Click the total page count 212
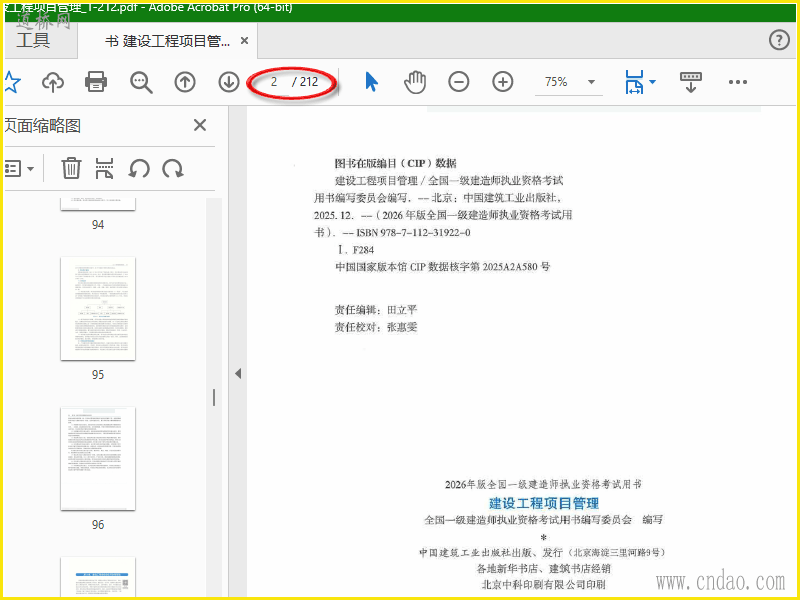The height and width of the screenshot is (600, 800). [309, 82]
